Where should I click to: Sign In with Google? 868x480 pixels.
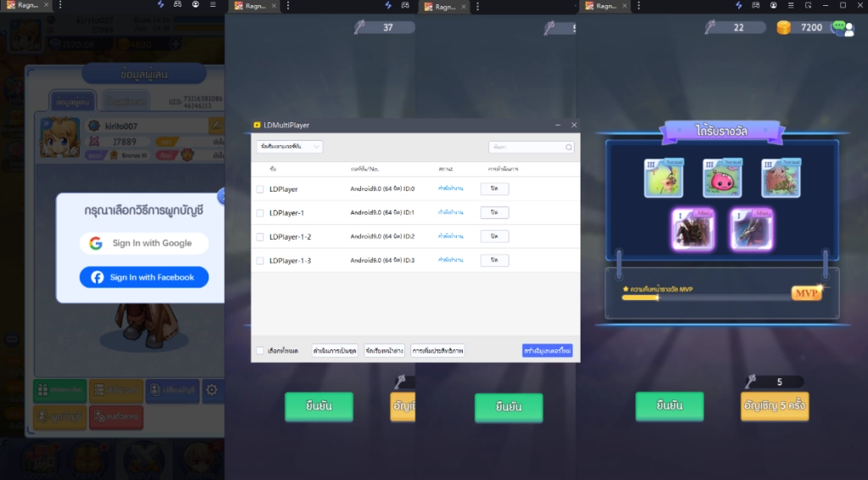point(144,243)
